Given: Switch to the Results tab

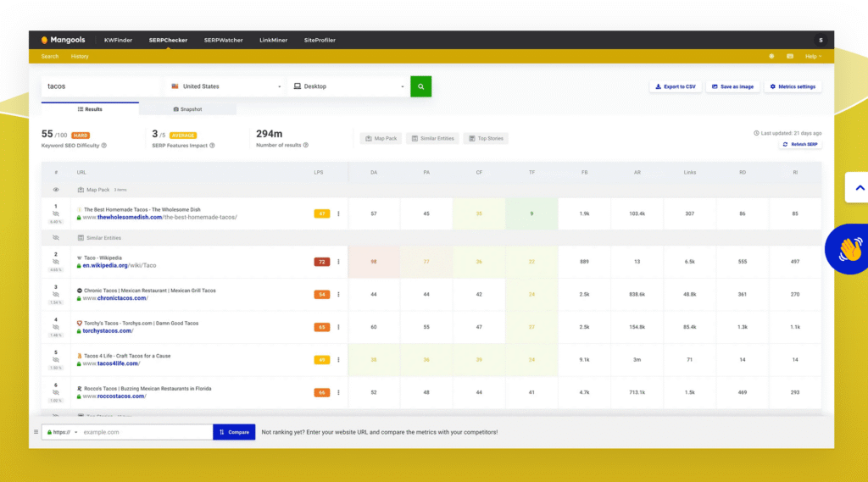Looking at the screenshot, I should [x=90, y=109].
